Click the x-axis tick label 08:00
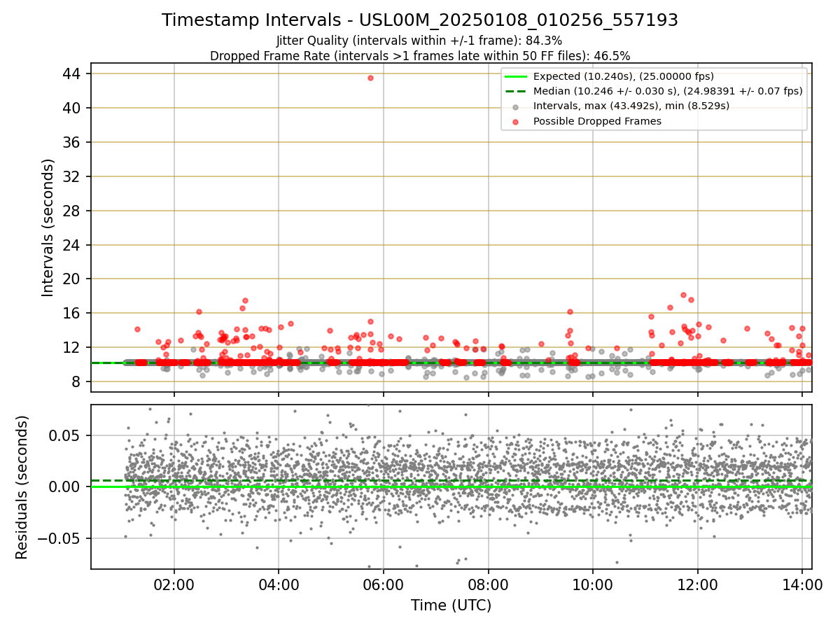The image size is (840, 630). coord(488,584)
